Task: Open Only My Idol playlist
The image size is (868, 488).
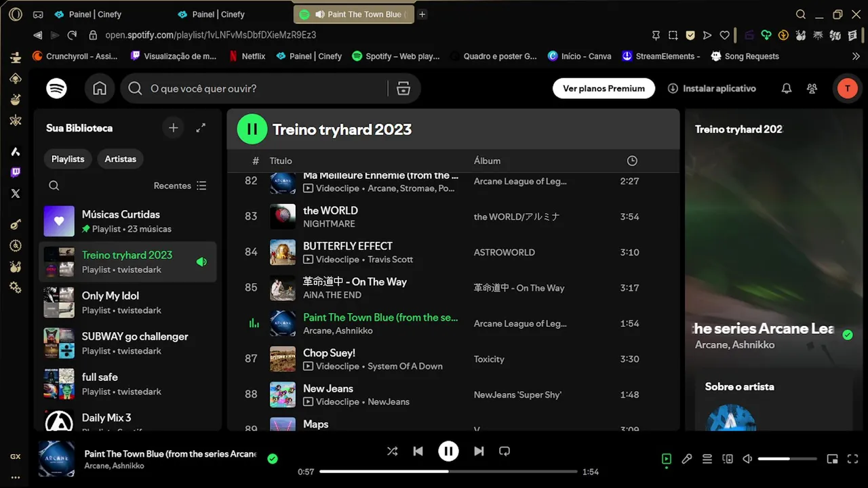Action: pos(127,302)
